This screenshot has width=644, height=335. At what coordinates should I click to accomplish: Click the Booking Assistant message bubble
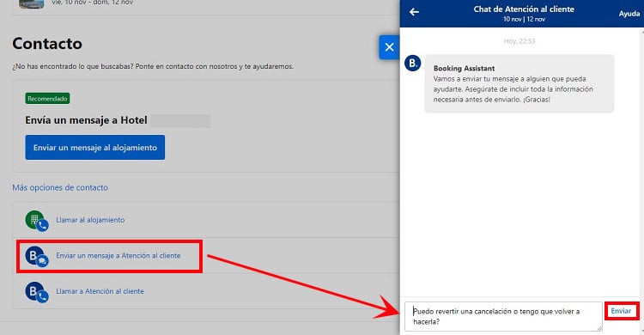click(519, 84)
